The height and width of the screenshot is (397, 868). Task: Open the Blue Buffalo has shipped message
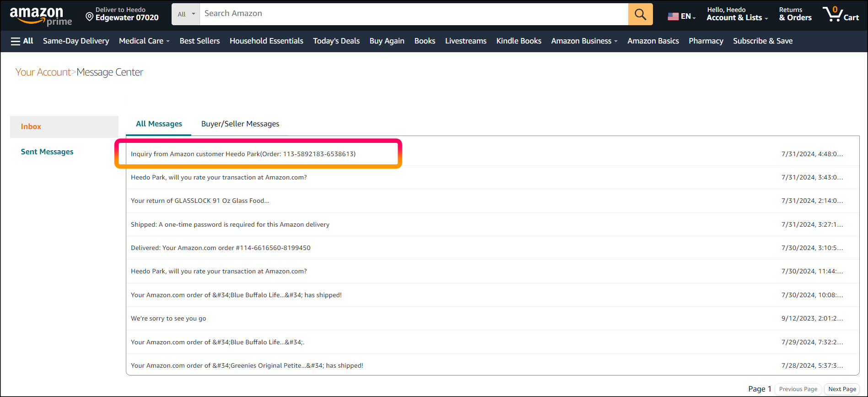492,295
